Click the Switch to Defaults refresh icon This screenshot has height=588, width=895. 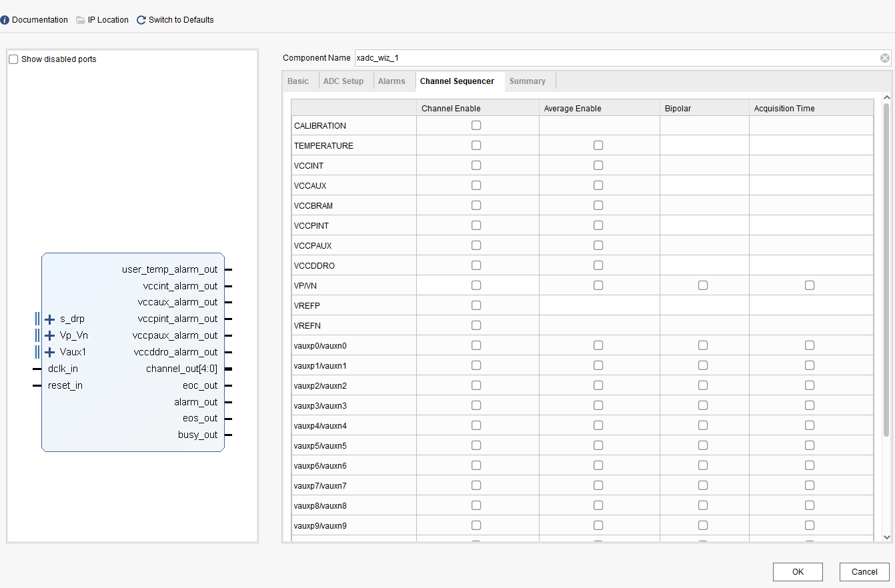pos(141,20)
